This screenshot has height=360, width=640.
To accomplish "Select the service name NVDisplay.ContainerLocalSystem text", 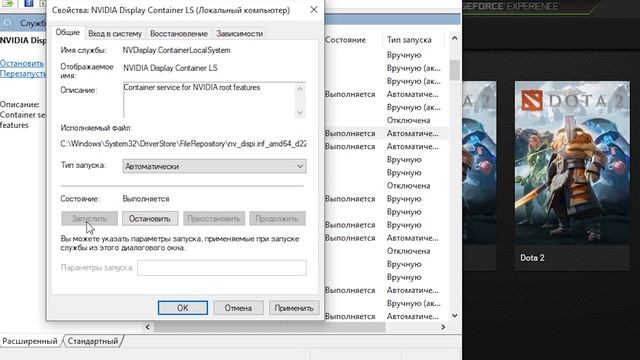I will (176, 50).
